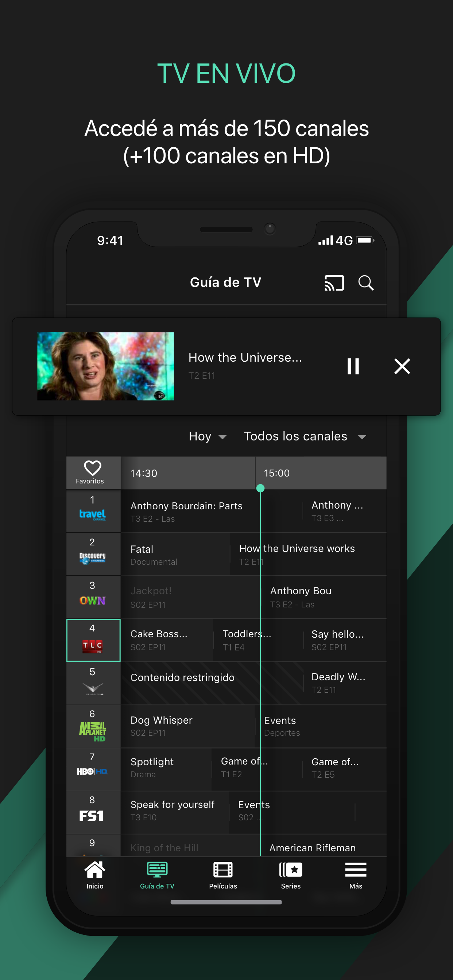Screen dimensions: 453x980
Task: Select the 14:30 time slot header
Action: (x=188, y=473)
